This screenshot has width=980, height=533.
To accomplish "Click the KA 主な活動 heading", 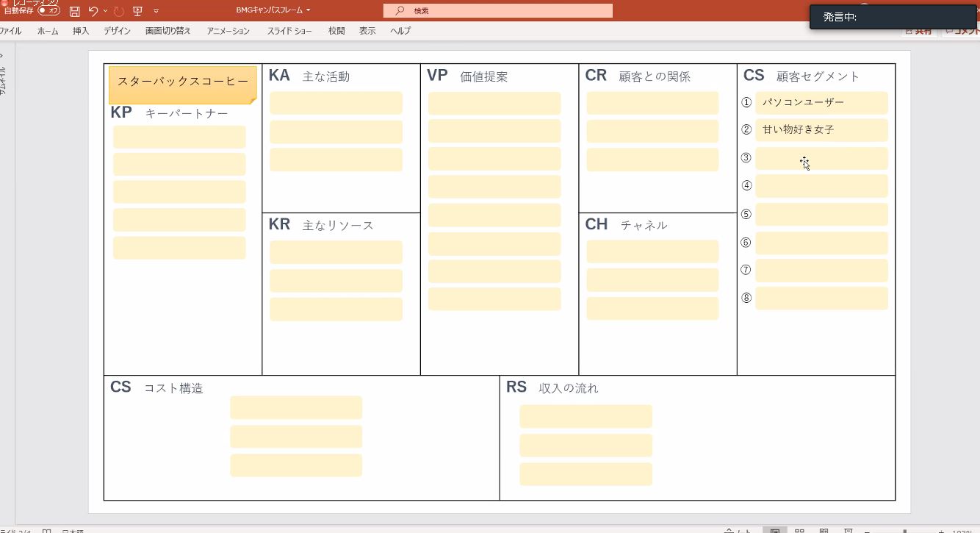I will click(309, 76).
